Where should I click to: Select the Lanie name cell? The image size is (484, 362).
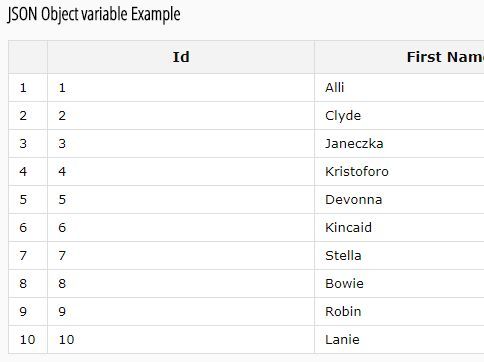click(x=399, y=340)
